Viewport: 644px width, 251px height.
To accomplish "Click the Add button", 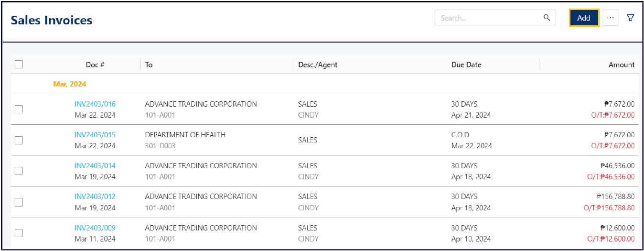I will (x=584, y=18).
